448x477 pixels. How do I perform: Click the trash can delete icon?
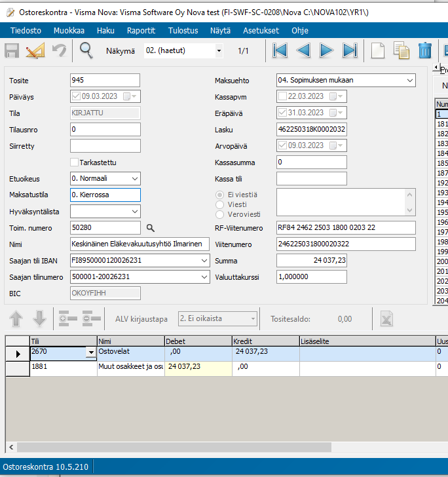pos(425,50)
